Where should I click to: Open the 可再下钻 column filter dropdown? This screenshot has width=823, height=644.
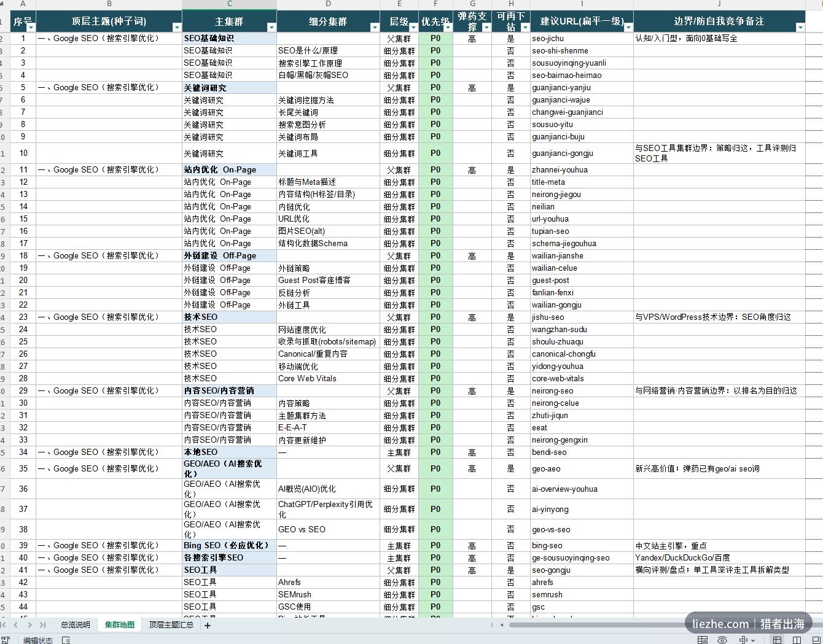pos(525,27)
